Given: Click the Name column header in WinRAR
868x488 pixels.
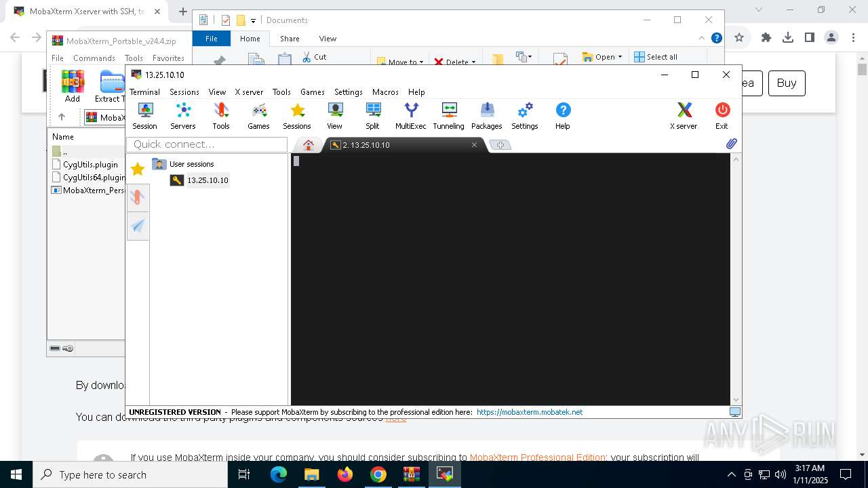Looking at the screenshot, I should (63, 137).
